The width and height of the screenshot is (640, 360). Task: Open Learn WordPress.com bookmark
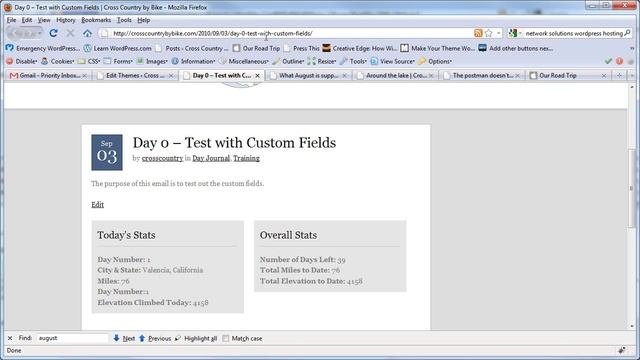[118, 48]
